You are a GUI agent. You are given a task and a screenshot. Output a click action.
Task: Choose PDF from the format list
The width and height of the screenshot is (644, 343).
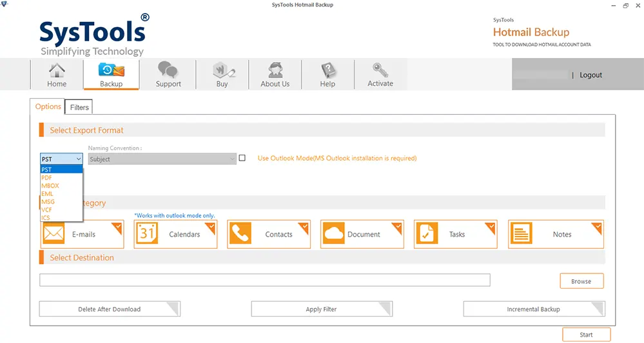click(x=62, y=177)
